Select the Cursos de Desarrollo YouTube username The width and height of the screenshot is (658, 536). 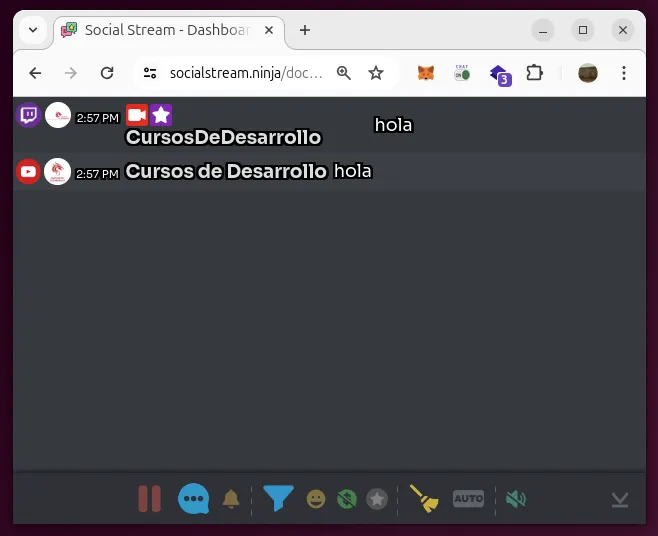point(226,172)
